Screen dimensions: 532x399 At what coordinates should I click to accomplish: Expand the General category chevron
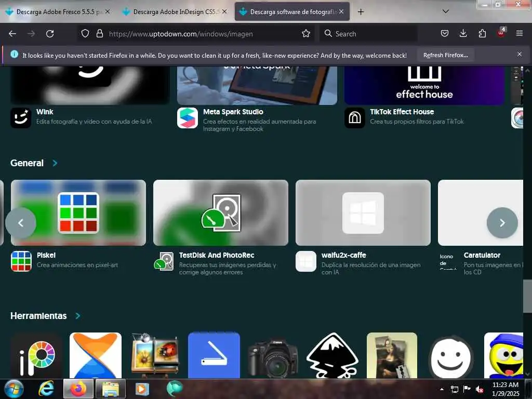(55, 163)
